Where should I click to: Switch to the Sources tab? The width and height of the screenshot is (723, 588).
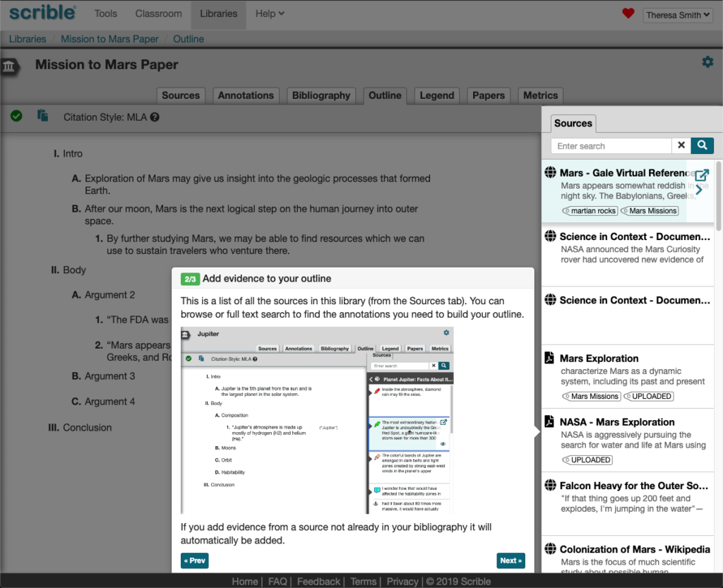(180, 95)
